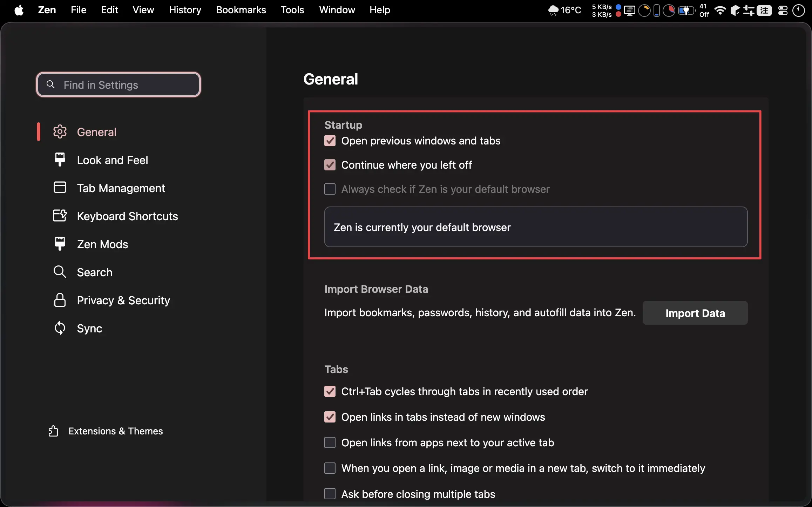Focus the Find in Settings search field
The width and height of the screenshot is (812, 507).
[x=119, y=85]
